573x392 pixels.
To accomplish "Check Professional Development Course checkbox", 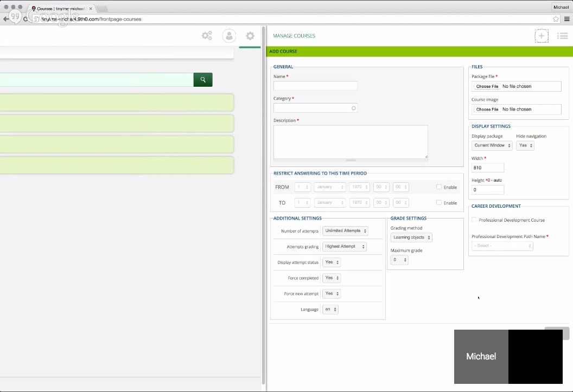I will click(x=474, y=220).
